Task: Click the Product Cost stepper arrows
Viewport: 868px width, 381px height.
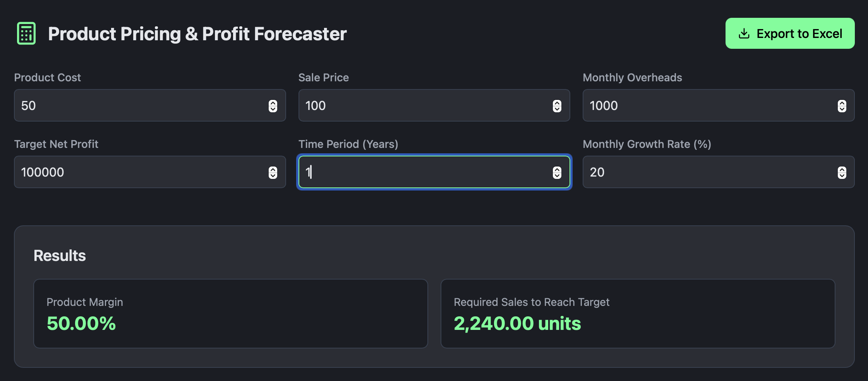Action: (273, 106)
